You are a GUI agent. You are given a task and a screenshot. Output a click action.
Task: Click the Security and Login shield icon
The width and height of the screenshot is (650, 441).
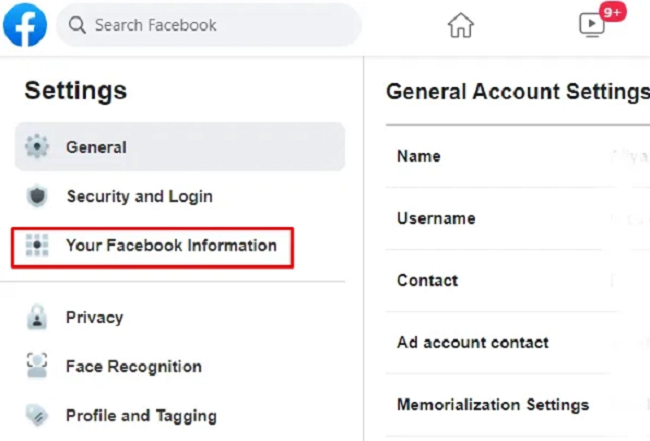[x=37, y=196]
